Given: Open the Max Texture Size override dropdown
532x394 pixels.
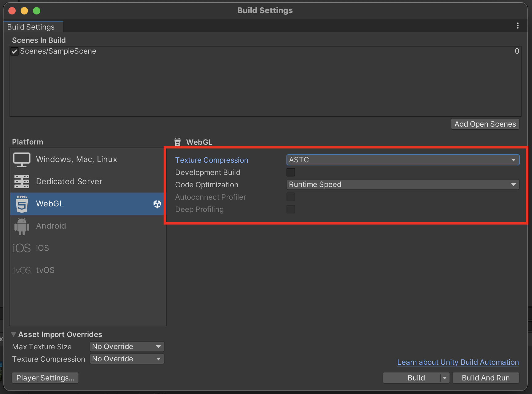Looking at the screenshot, I should point(127,347).
